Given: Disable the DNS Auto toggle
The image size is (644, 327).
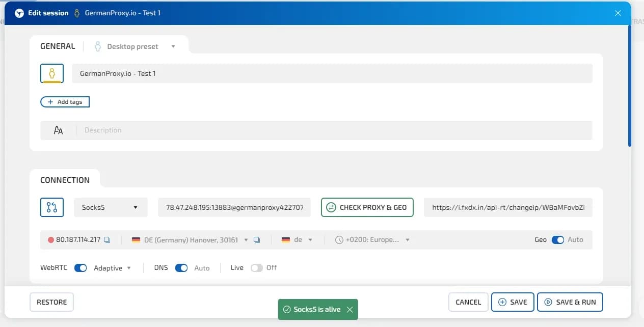Looking at the screenshot, I should point(181,267).
